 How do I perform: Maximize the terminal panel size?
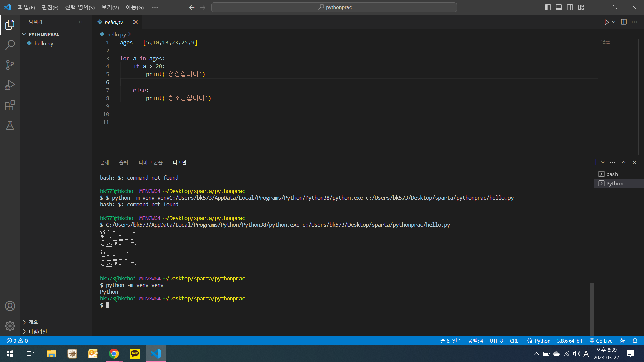click(x=624, y=162)
